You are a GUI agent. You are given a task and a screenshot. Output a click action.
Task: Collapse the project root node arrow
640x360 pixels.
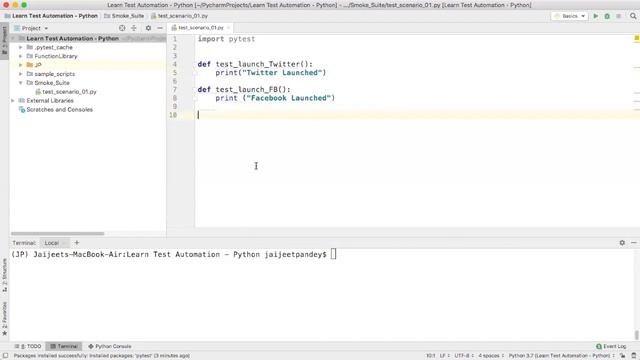point(13,38)
